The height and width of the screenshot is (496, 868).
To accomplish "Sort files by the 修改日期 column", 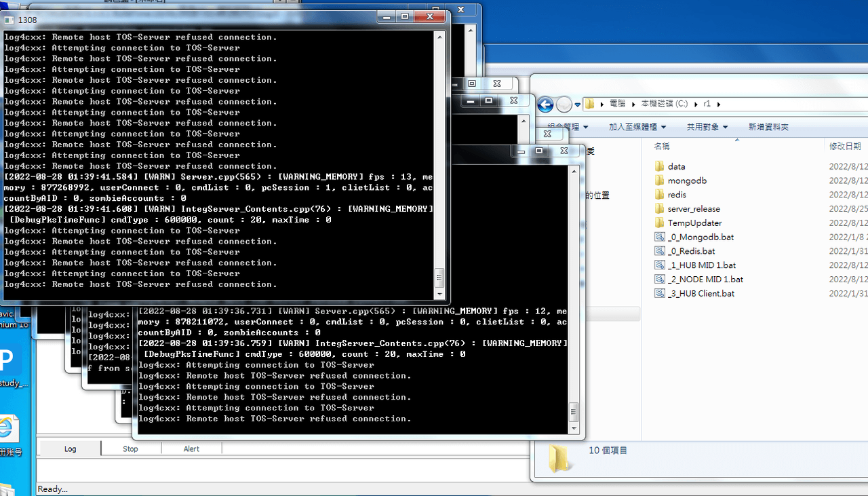I will pos(846,146).
